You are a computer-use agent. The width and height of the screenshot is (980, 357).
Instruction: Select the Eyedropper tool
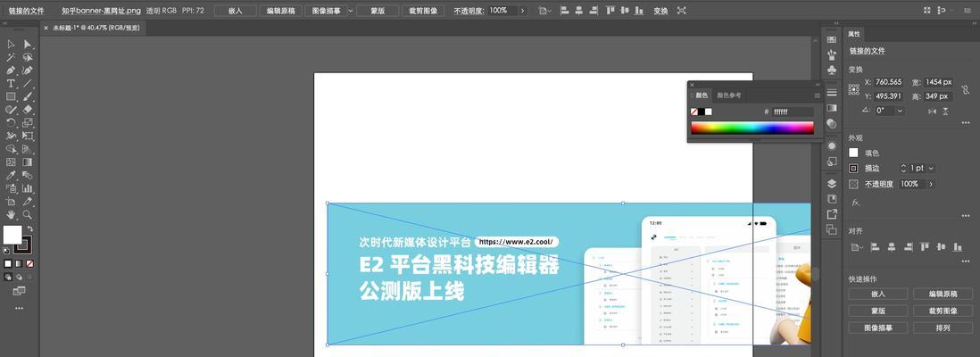11,175
